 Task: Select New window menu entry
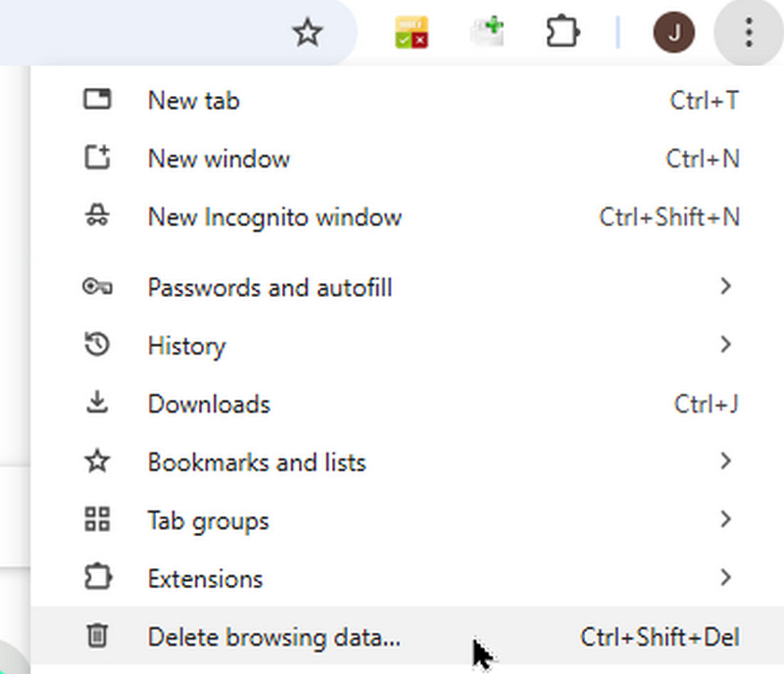(219, 159)
